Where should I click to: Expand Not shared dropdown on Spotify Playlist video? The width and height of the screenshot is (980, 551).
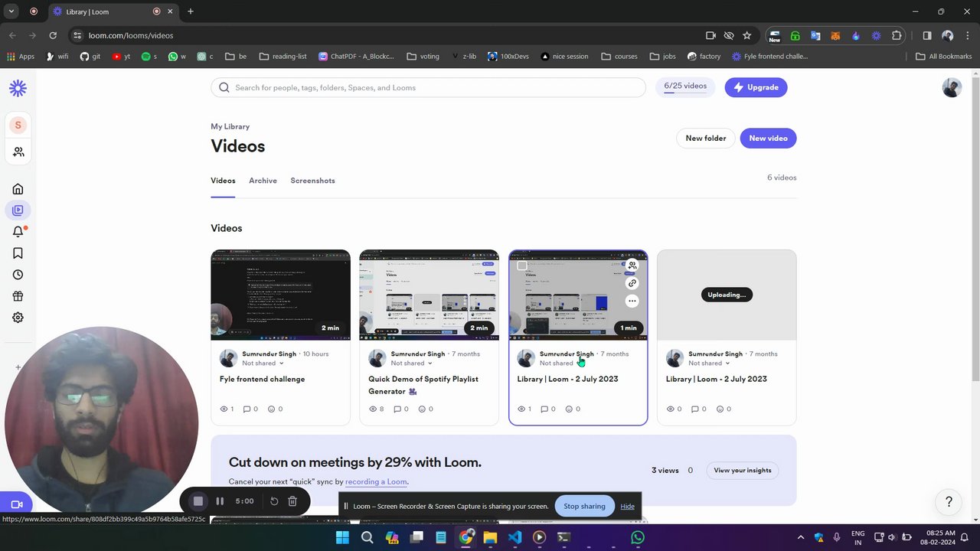click(411, 363)
